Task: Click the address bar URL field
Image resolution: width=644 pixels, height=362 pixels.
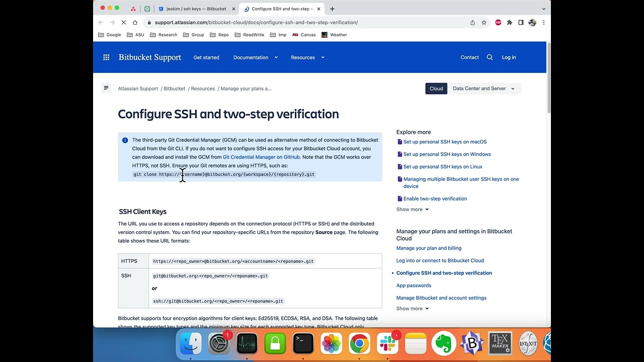Action: pos(307,22)
